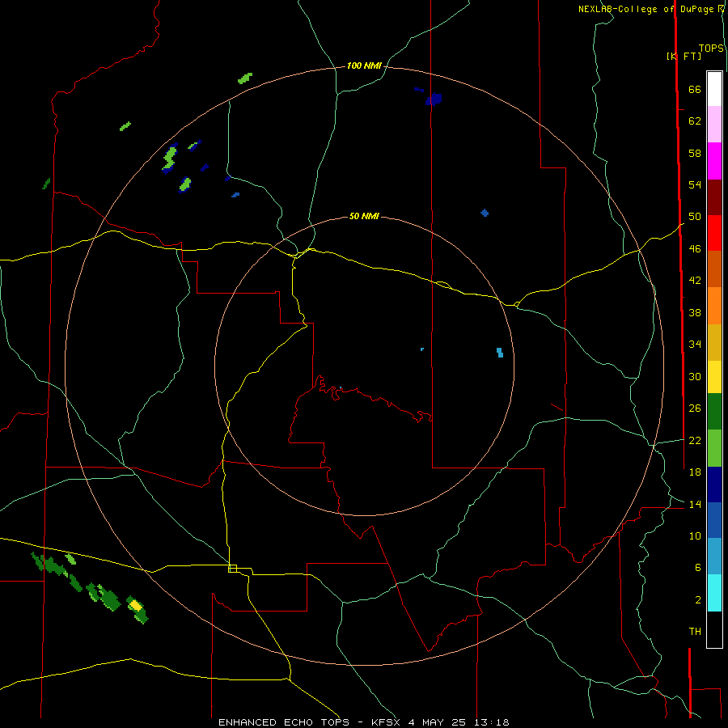728x728 pixels.
Task: Select the legend value 2
Action: pos(697,600)
